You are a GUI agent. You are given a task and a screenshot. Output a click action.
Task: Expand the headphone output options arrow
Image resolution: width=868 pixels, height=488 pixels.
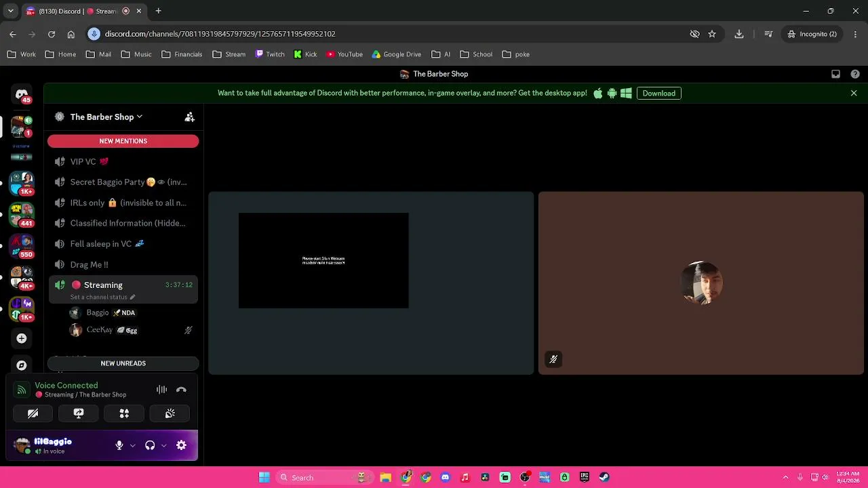[x=163, y=445]
